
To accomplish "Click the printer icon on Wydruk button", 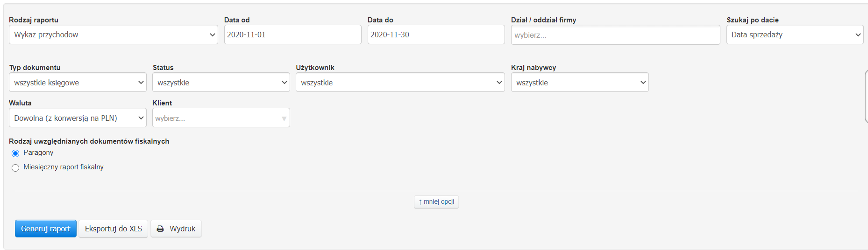I will pos(160,229).
